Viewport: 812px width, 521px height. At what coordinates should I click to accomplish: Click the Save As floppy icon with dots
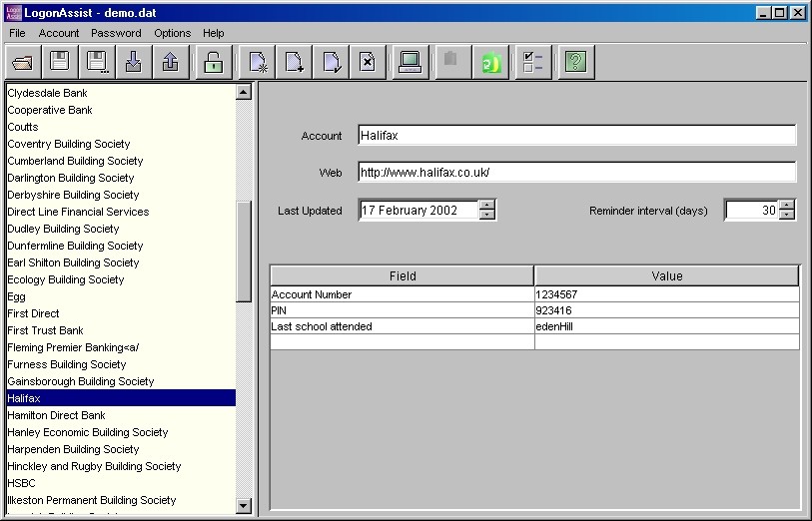click(x=97, y=62)
